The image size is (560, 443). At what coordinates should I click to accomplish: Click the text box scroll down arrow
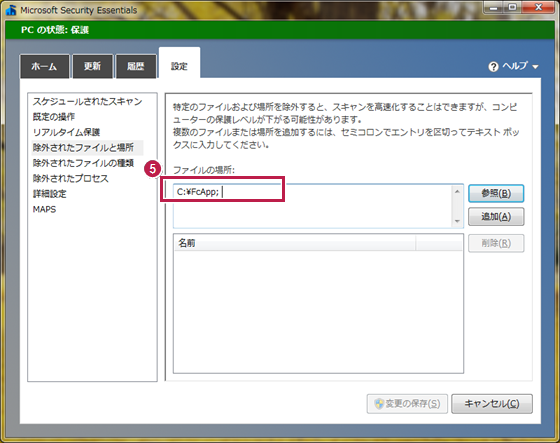(x=457, y=221)
